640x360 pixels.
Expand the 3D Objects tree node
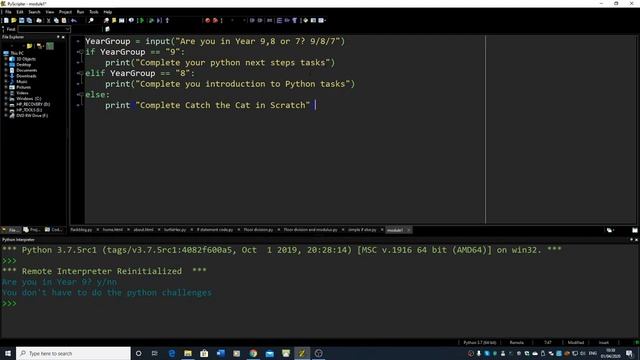[6, 59]
